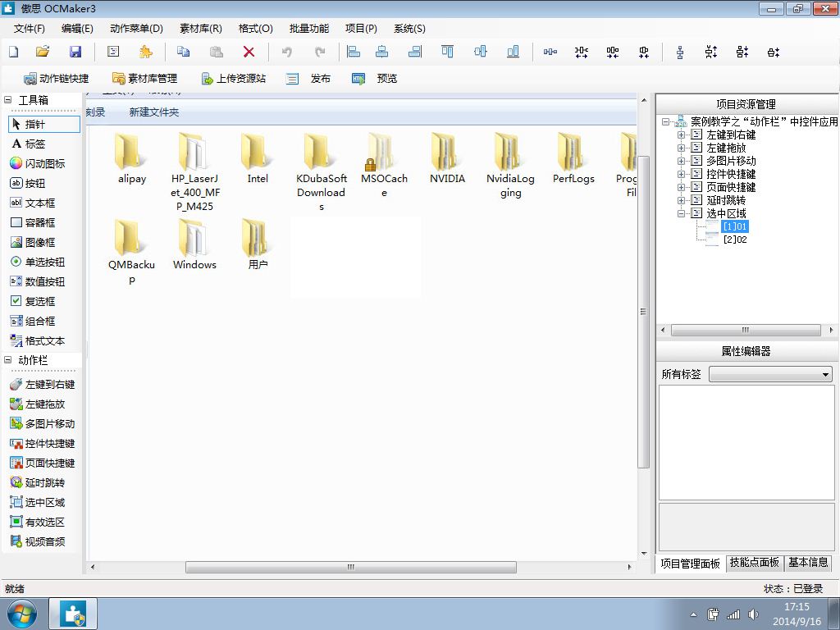Switch to the 基本信息 tab

pos(808,563)
